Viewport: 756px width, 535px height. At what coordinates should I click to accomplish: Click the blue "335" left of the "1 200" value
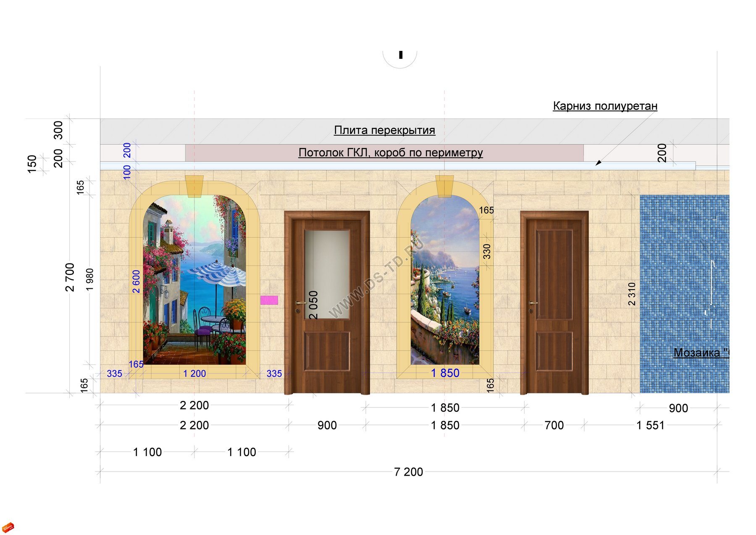tap(115, 374)
